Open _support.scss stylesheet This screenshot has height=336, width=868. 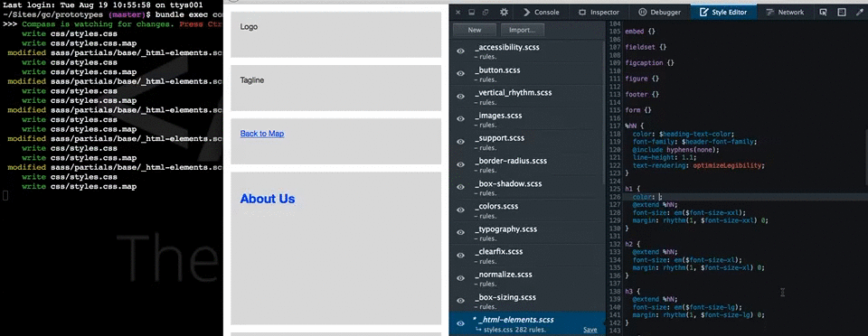click(499, 138)
